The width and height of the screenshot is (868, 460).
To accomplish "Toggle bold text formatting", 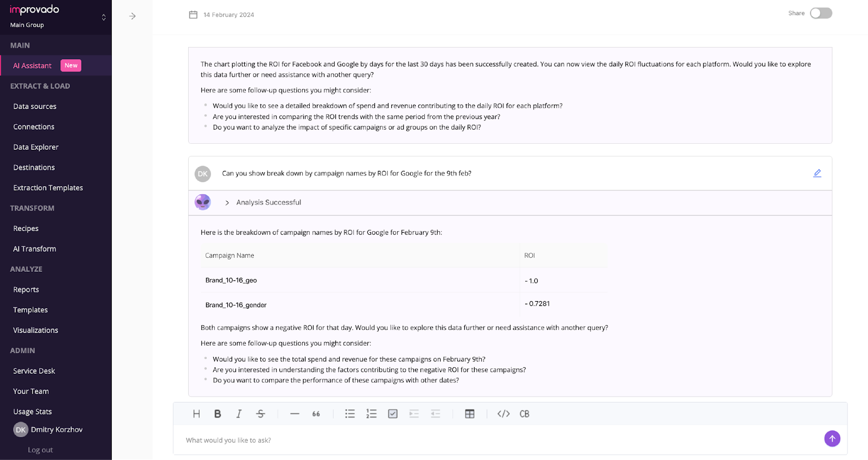I will (218, 414).
